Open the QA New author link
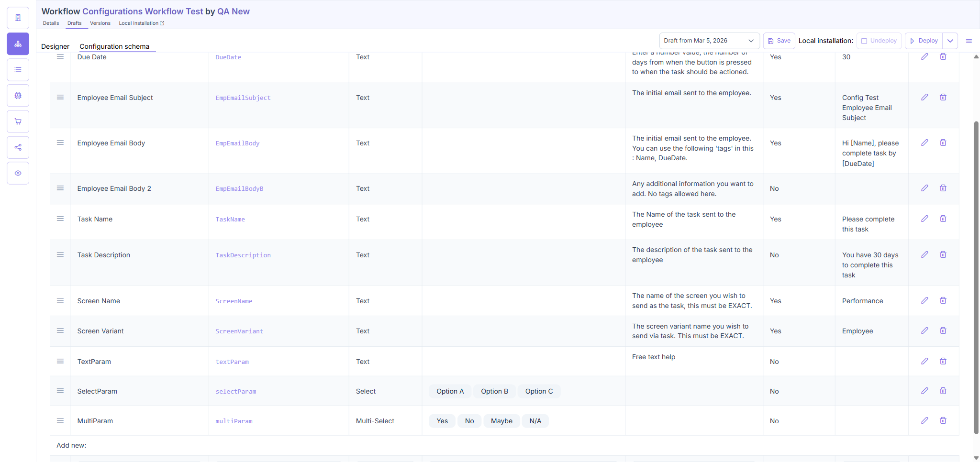980x462 pixels. click(x=234, y=11)
